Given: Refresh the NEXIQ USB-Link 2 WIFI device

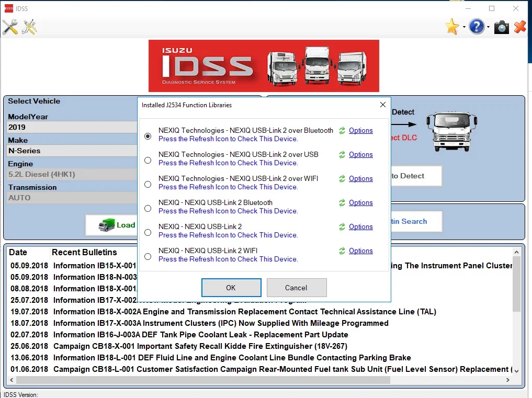Looking at the screenshot, I should point(342,251).
